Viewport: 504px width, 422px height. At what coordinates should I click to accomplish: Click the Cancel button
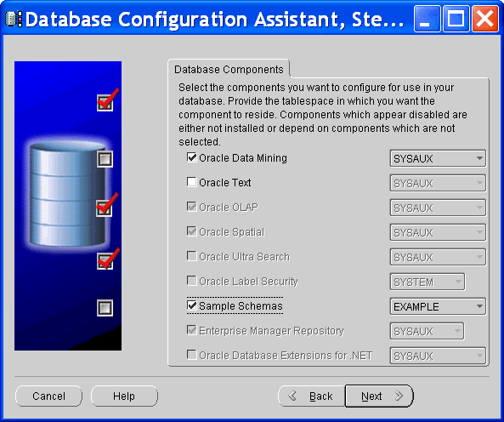click(x=48, y=396)
